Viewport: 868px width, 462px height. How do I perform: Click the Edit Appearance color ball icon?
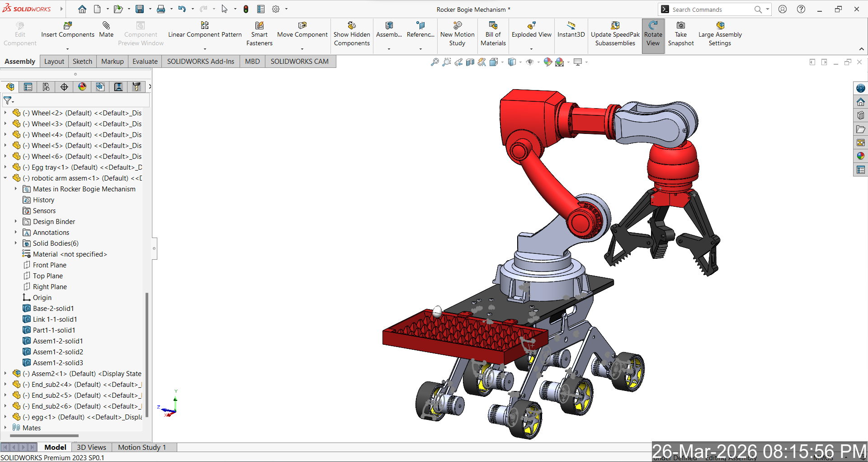[x=547, y=62]
